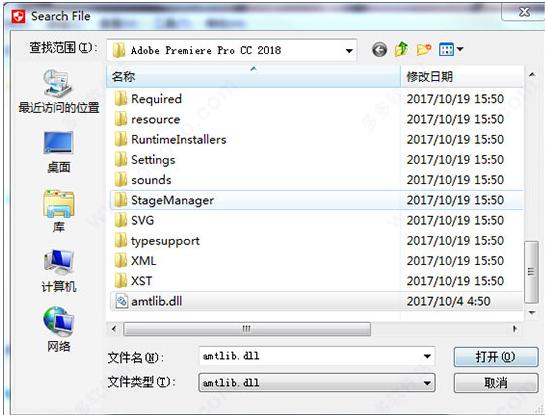Screen dimensions: 545x415
Task: Select the amtlib.dll file
Action: point(316,301)
